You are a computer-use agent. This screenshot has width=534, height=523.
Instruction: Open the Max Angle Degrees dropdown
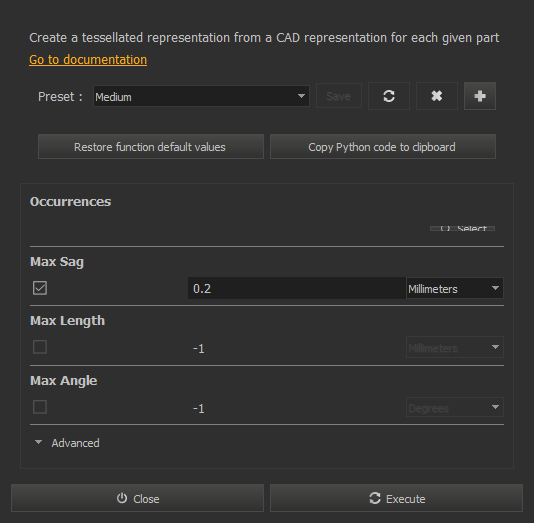coord(455,407)
